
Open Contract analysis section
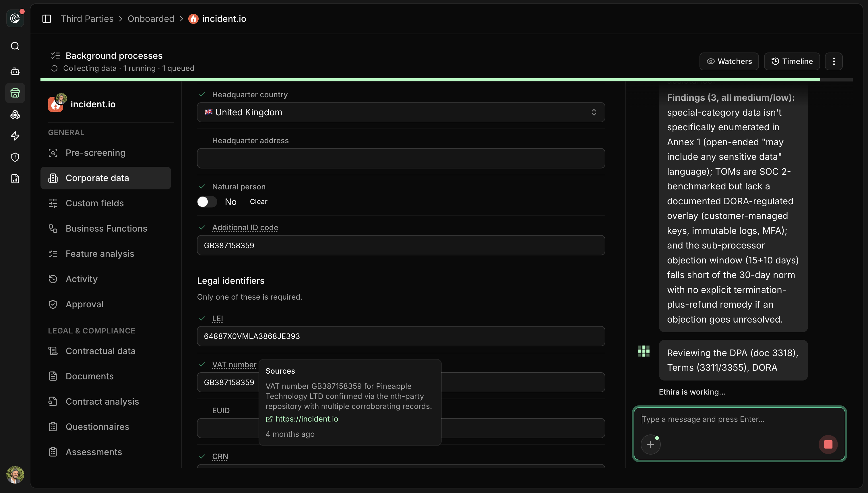(x=105, y=401)
